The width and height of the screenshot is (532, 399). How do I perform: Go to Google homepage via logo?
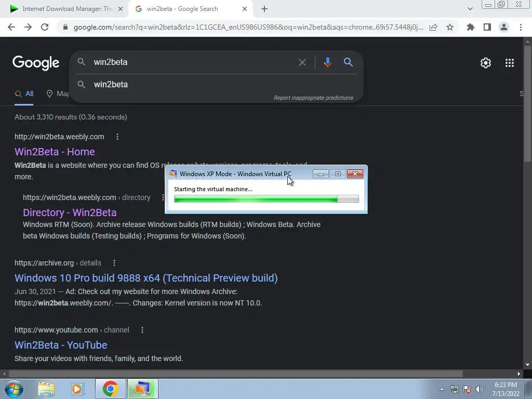click(x=36, y=63)
